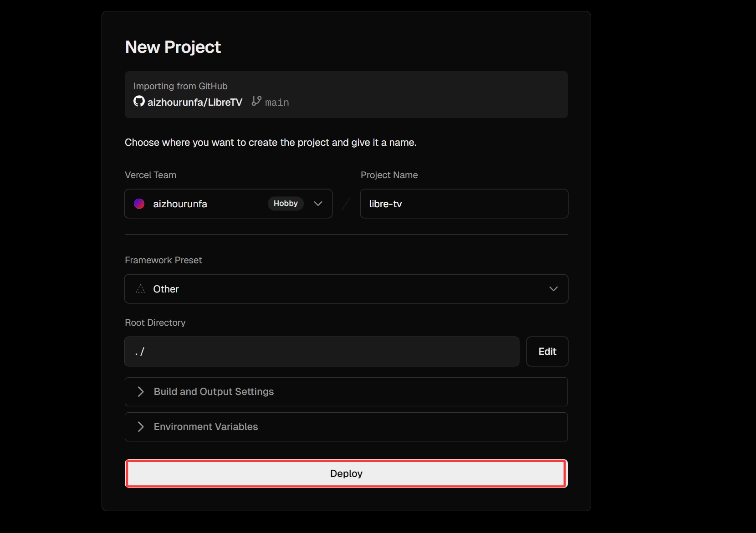Viewport: 756px width, 533px height.
Task: Click the 'Importing from GitHub' text
Action: click(180, 86)
